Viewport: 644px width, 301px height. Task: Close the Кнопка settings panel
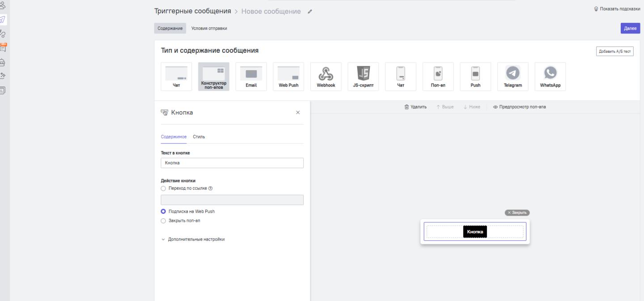tap(298, 113)
